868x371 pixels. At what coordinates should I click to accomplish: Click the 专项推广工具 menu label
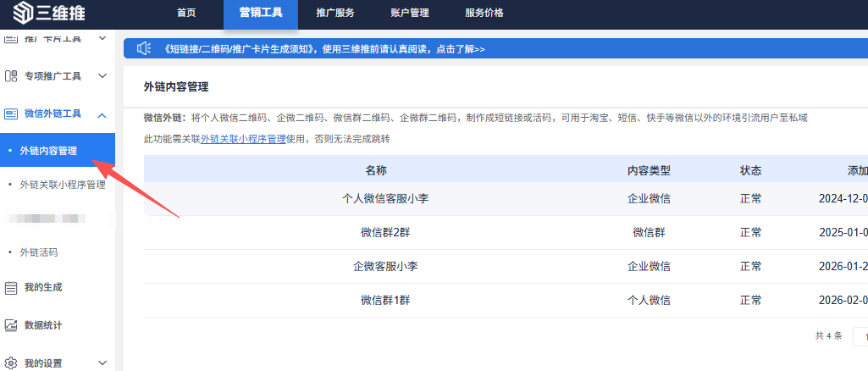click(x=53, y=76)
